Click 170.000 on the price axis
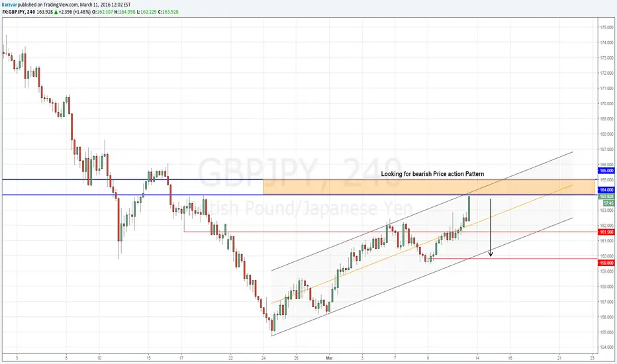This screenshot has height=364, width=617. (x=606, y=103)
